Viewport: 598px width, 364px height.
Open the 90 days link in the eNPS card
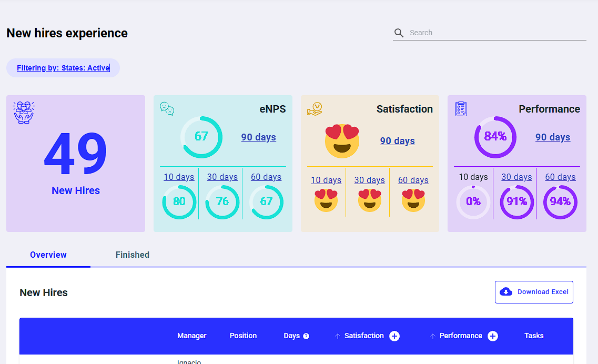pyautogui.click(x=258, y=137)
